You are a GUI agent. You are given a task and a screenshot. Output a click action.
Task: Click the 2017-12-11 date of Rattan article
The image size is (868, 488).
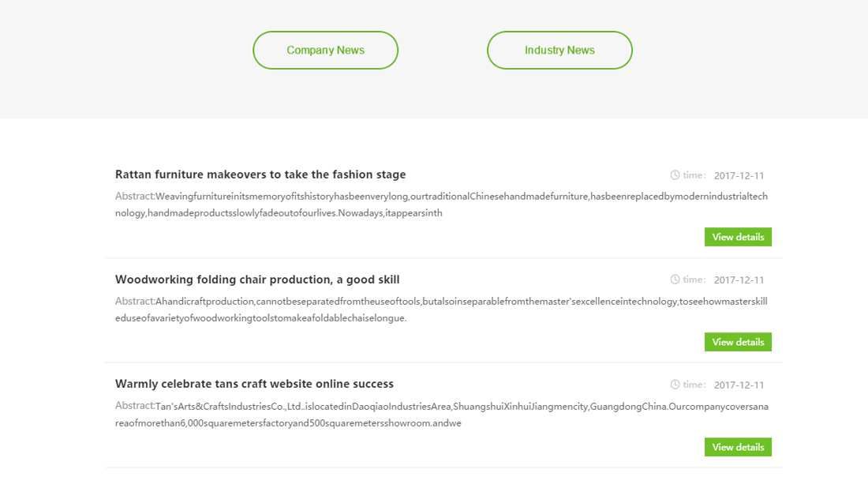click(x=739, y=175)
